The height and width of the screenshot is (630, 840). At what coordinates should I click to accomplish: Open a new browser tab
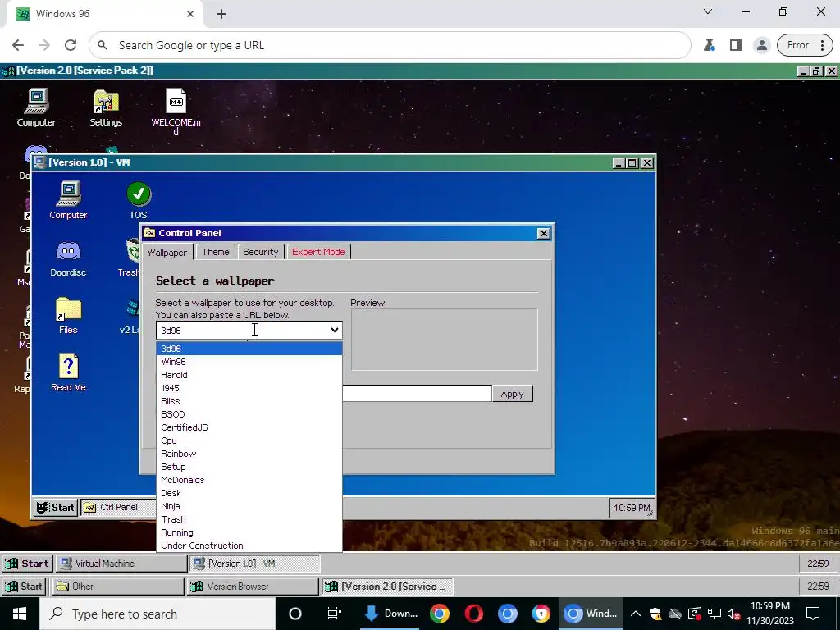(221, 14)
